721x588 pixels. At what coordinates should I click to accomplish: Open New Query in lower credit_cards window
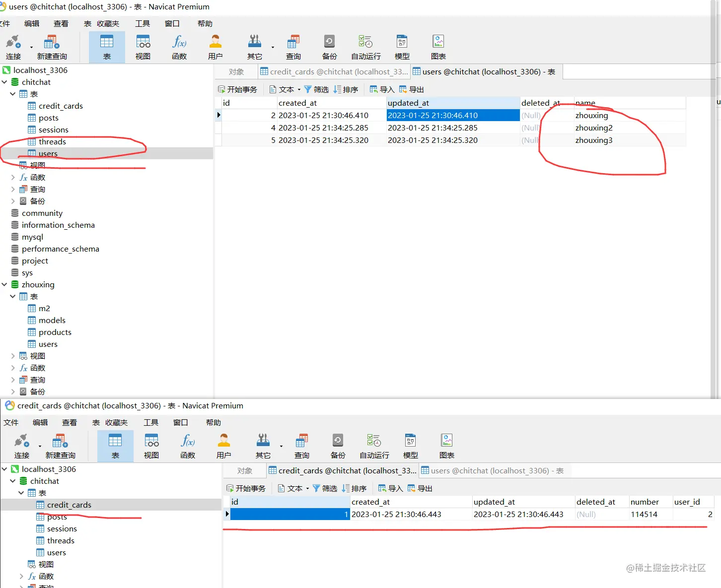pyautogui.click(x=60, y=447)
